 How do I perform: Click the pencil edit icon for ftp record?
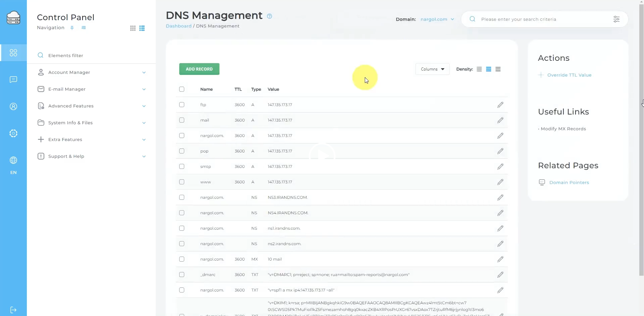coord(500,105)
